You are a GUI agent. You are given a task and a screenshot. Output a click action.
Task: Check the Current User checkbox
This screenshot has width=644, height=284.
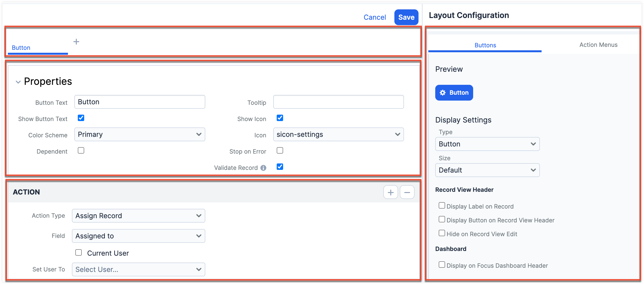[79, 252]
